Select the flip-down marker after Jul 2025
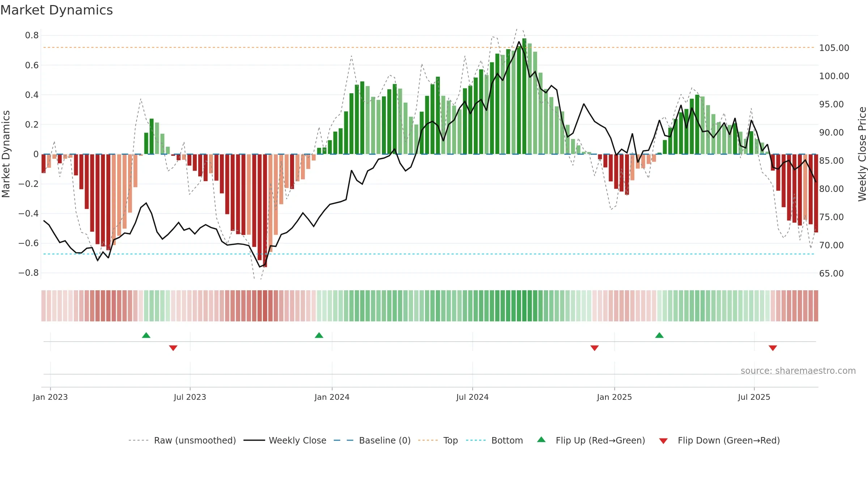Image resolution: width=868 pixels, height=488 pixels. point(773,348)
